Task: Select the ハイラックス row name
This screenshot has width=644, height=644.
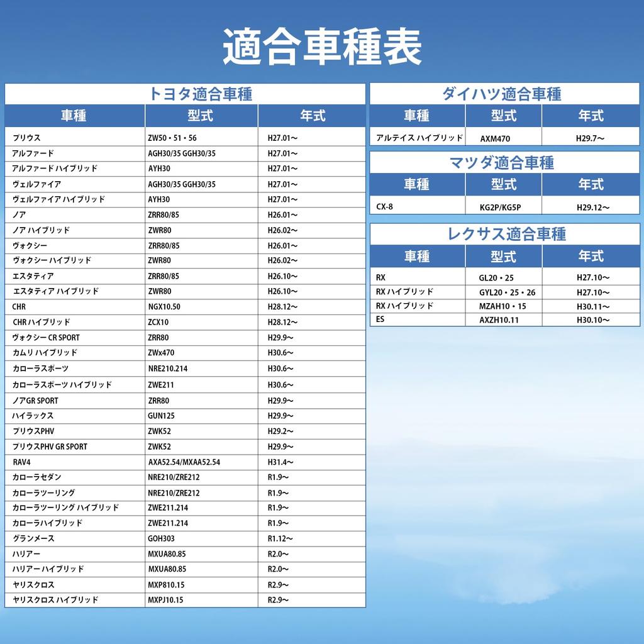Action: pos(33,416)
